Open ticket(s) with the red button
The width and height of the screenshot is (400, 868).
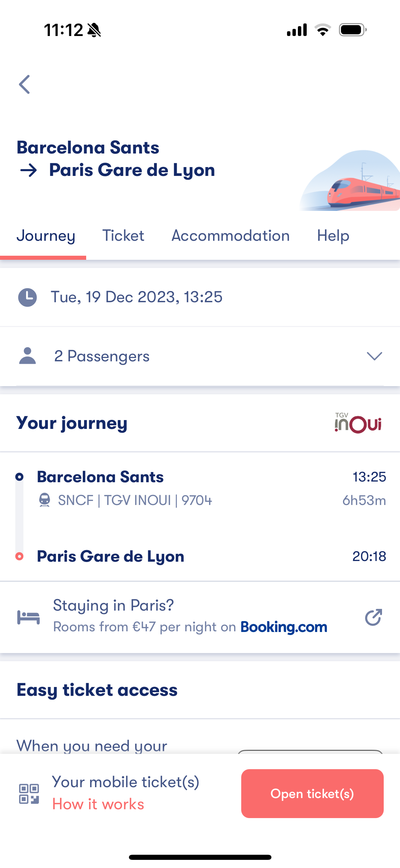click(312, 794)
